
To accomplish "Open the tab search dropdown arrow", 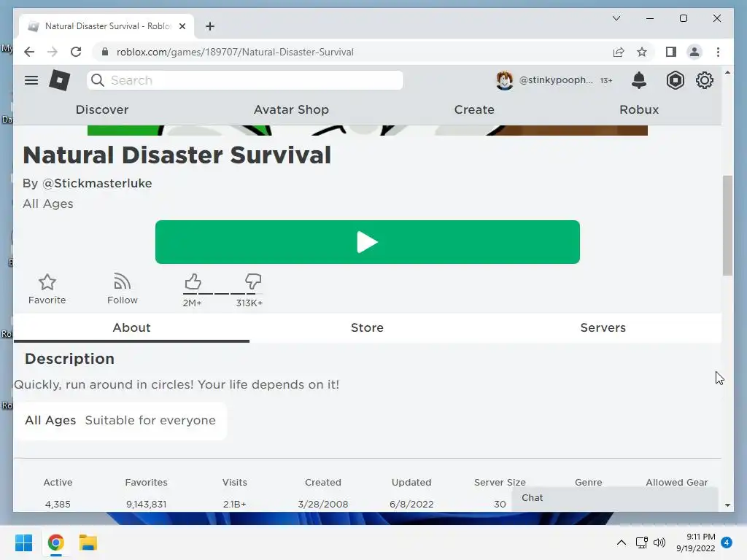I will click(616, 18).
